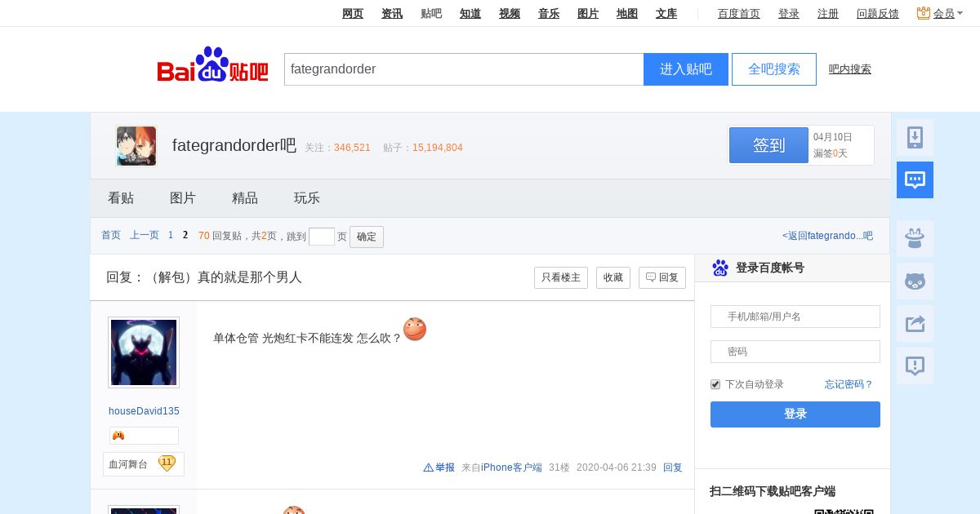
Task: Click the 密码 password field
Action: click(x=795, y=352)
